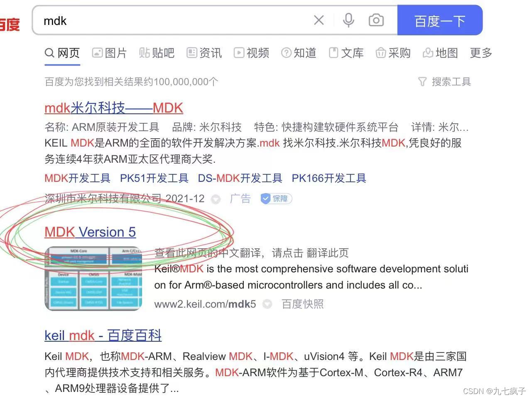Open the 文库 tab
The height and width of the screenshot is (399, 532).
tap(346, 53)
